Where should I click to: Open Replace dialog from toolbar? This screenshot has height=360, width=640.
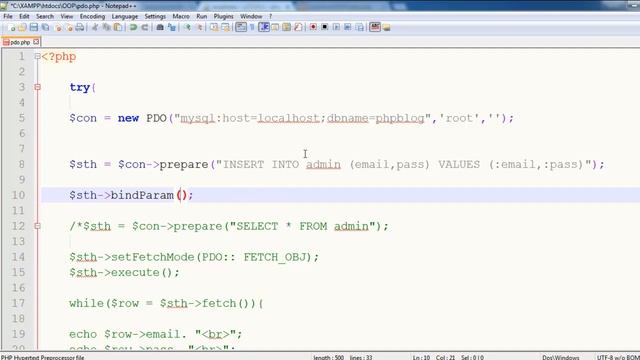tap(171, 27)
